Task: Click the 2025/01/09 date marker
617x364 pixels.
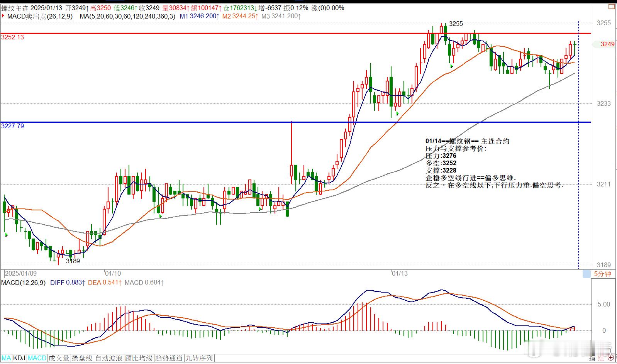Action: pyautogui.click(x=21, y=273)
